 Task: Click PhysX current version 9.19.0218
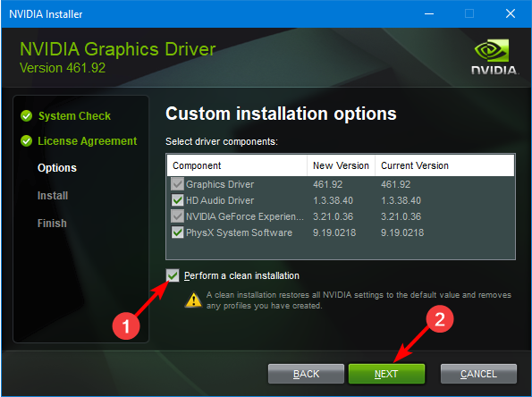(x=402, y=232)
